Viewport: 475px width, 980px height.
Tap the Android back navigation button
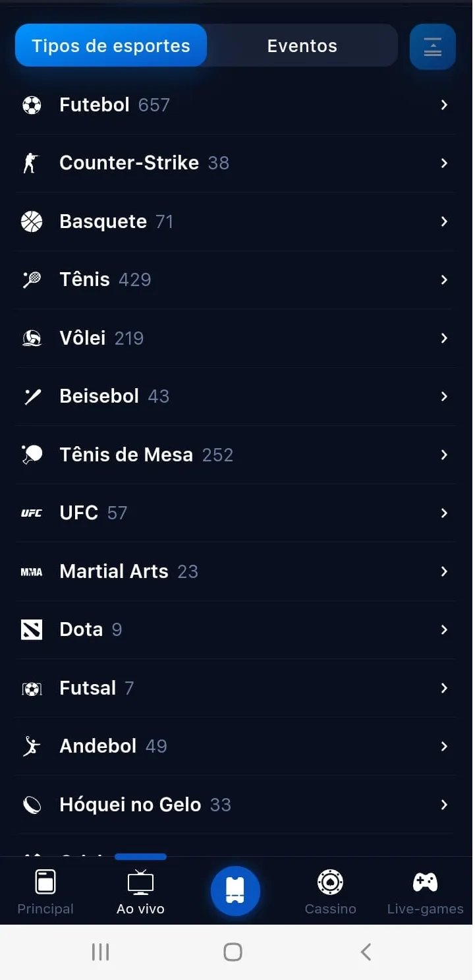366,952
